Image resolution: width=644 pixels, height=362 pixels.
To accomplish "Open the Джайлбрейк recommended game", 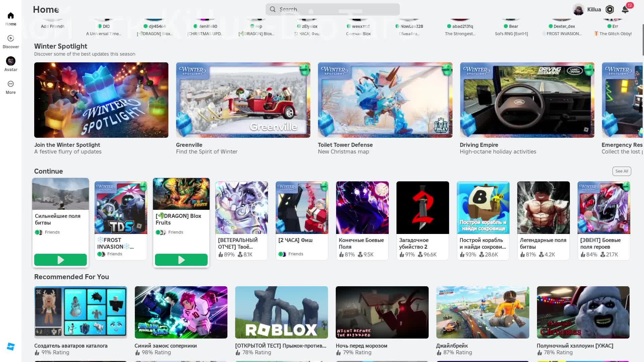I will pyautogui.click(x=482, y=312).
